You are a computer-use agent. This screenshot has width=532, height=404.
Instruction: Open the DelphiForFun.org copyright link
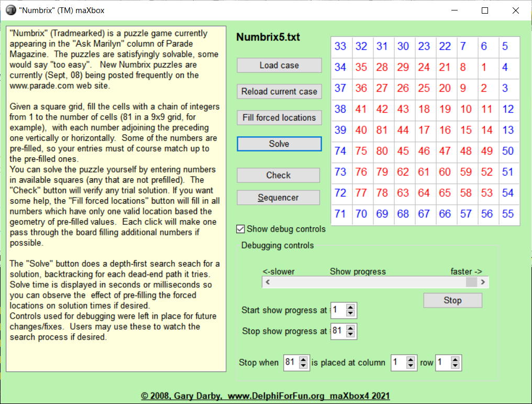pyautogui.click(x=265, y=396)
